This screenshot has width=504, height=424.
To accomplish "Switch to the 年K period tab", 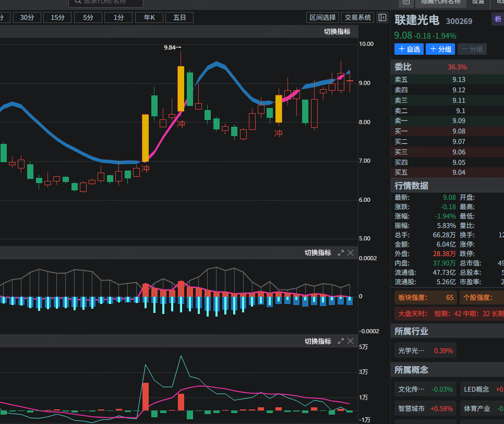I will [149, 18].
